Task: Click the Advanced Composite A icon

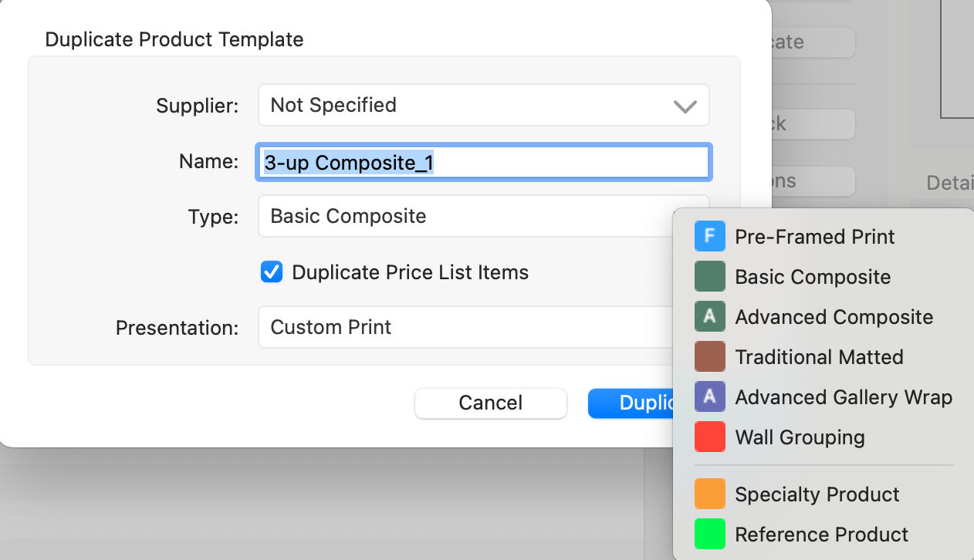Action: pyautogui.click(x=709, y=317)
